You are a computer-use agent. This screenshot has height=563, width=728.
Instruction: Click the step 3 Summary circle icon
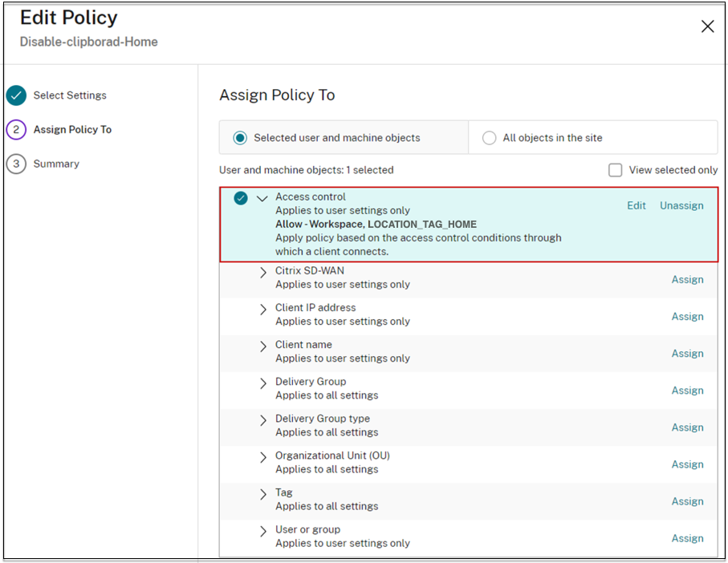[x=16, y=164]
